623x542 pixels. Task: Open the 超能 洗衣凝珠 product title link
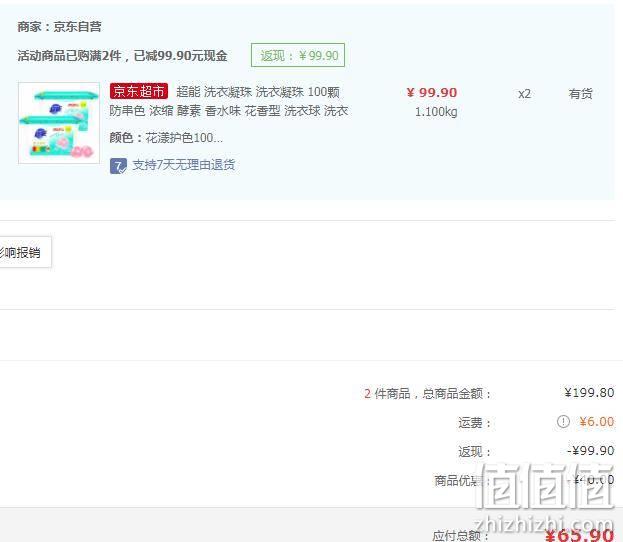coord(257,92)
